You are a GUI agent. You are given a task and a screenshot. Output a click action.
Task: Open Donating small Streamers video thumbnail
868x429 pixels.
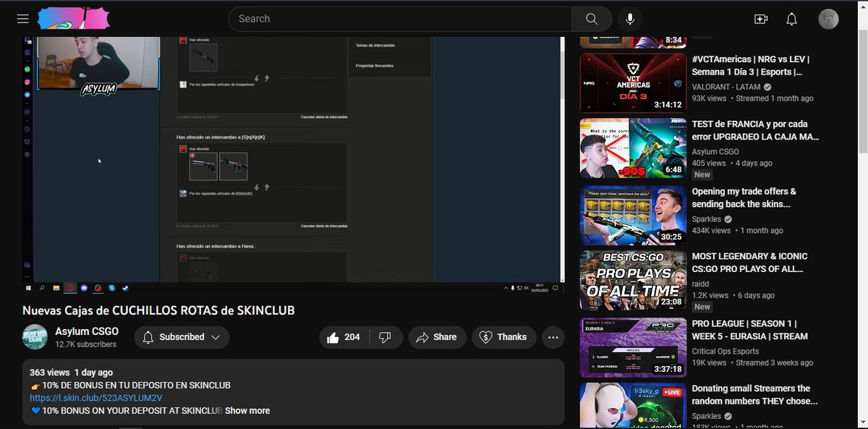point(633,405)
